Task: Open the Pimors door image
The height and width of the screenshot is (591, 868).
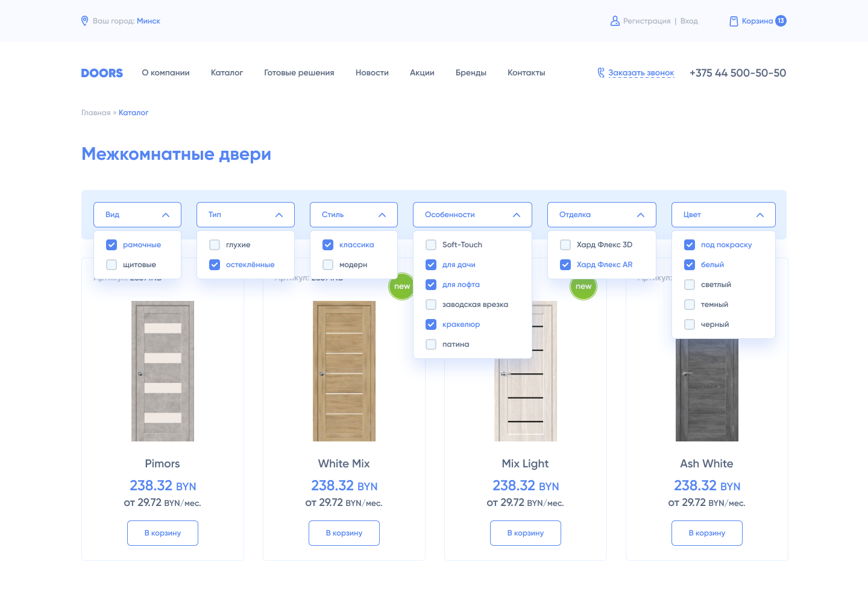Action: click(x=163, y=371)
